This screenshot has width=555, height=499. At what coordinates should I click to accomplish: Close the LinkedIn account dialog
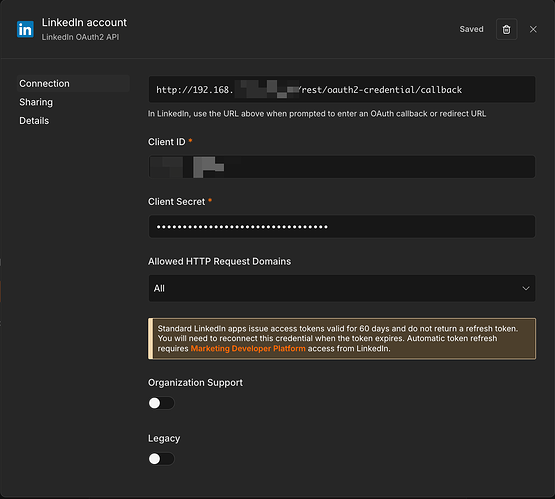click(x=533, y=29)
